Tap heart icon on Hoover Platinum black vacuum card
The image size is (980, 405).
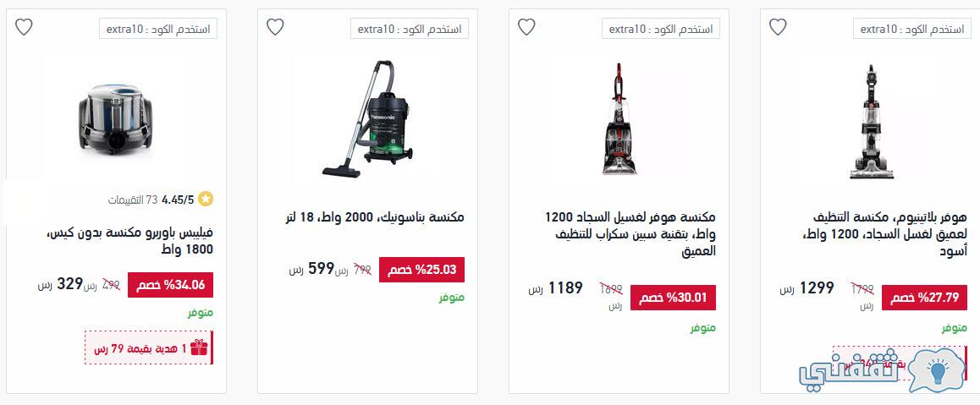coord(778,27)
